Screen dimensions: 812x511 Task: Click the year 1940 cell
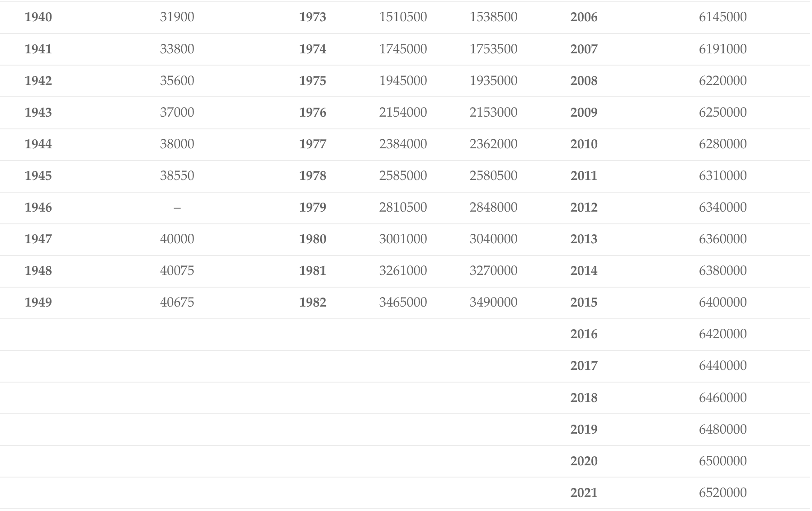pos(38,17)
